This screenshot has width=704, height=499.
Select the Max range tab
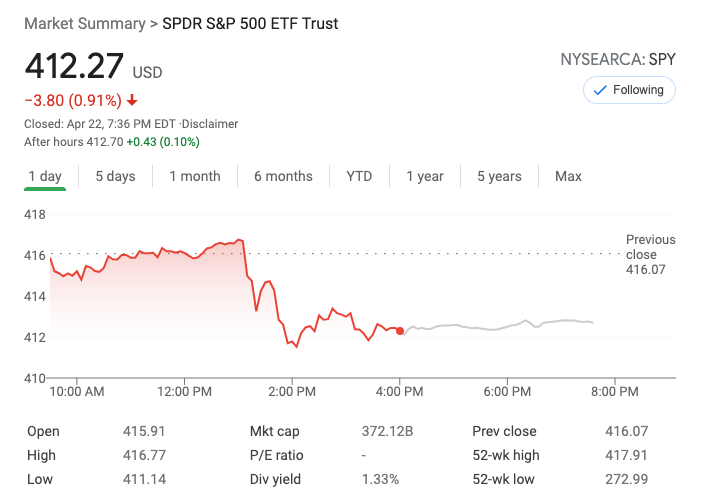click(568, 176)
